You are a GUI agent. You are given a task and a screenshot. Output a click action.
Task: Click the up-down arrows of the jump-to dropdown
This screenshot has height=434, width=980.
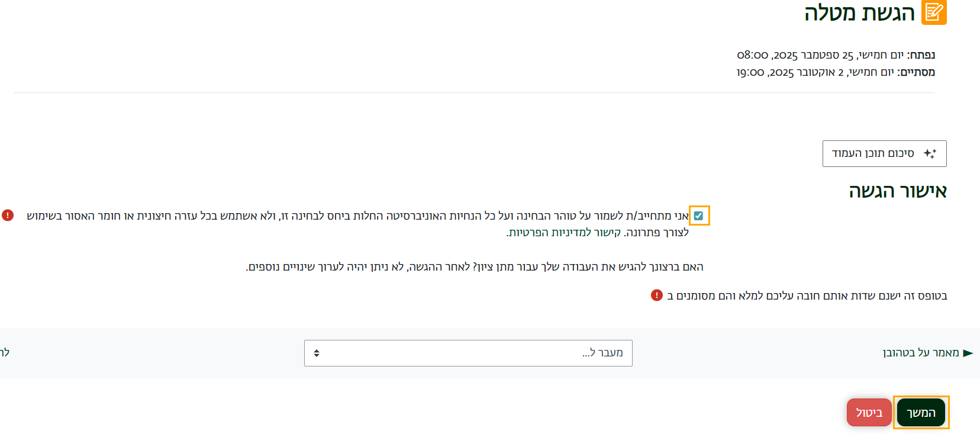click(x=317, y=353)
